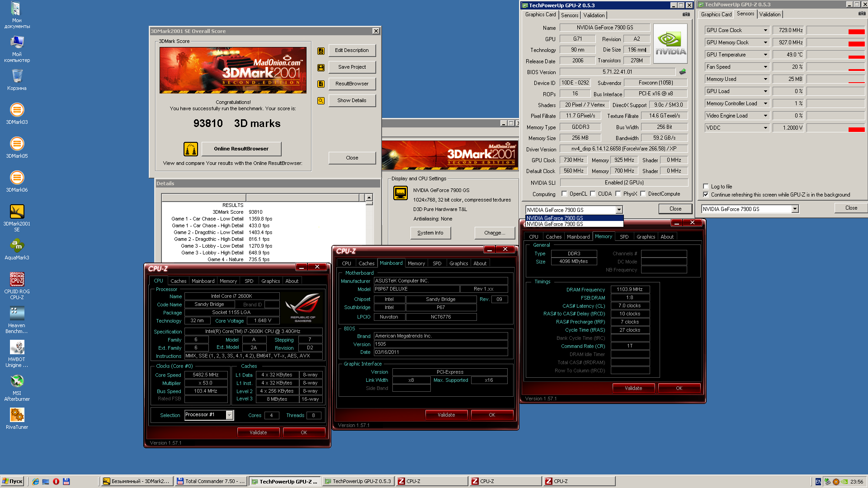This screenshot has width=868, height=488.
Task: Click Edit Description button
Action: (x=352, y=51)
